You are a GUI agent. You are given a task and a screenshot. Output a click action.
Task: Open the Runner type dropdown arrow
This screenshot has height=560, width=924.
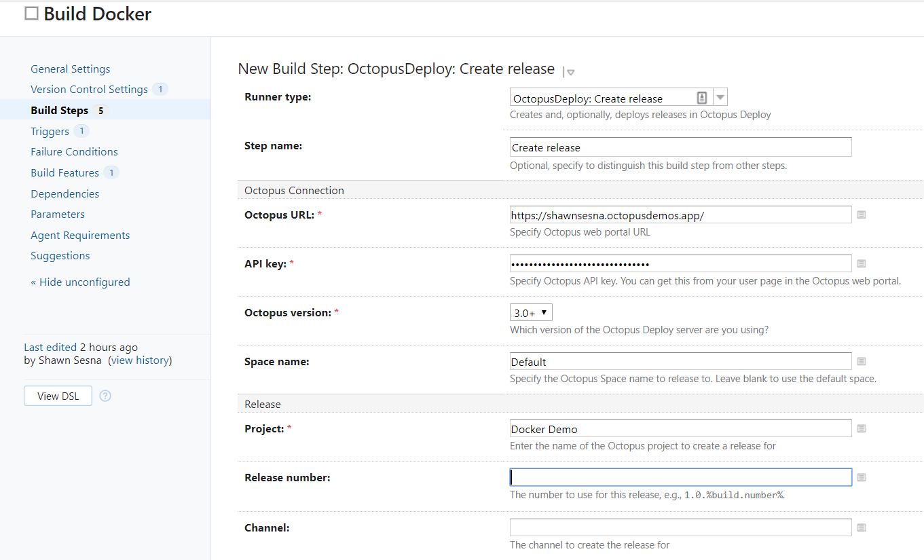(720, 98)
